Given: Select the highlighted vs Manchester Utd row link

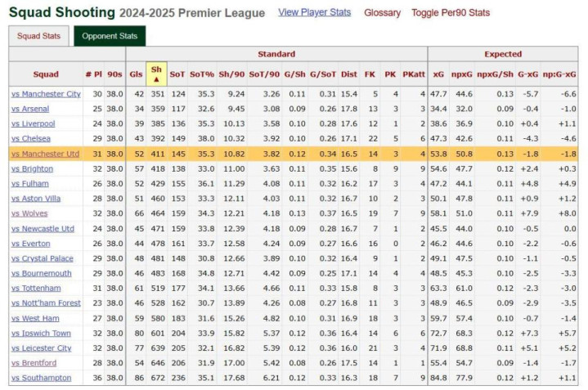Looking at the screenshot, I should point(46,154).
